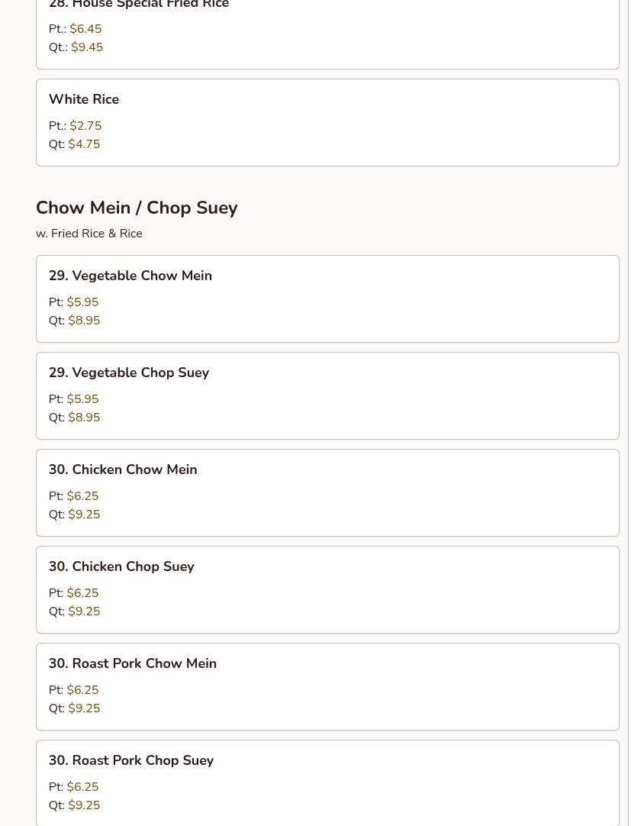Click House Special Fried Rice quart price $9.45
644x826 pixels.
tap(87, 47)
